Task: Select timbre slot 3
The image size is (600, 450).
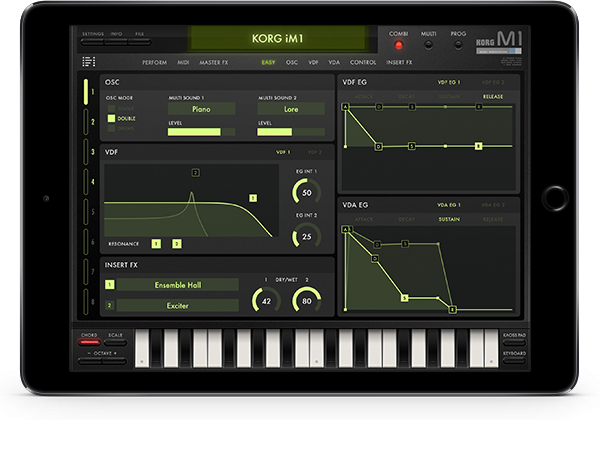Action: click(x=86, y=152)
